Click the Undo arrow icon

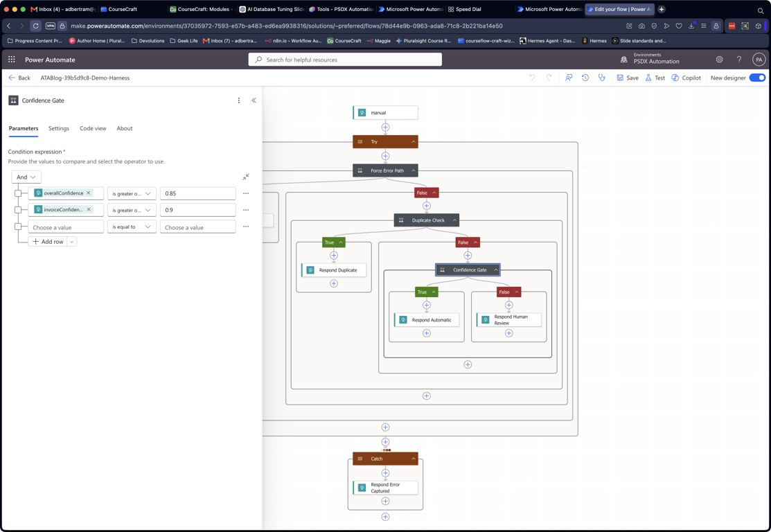[532, 78]
